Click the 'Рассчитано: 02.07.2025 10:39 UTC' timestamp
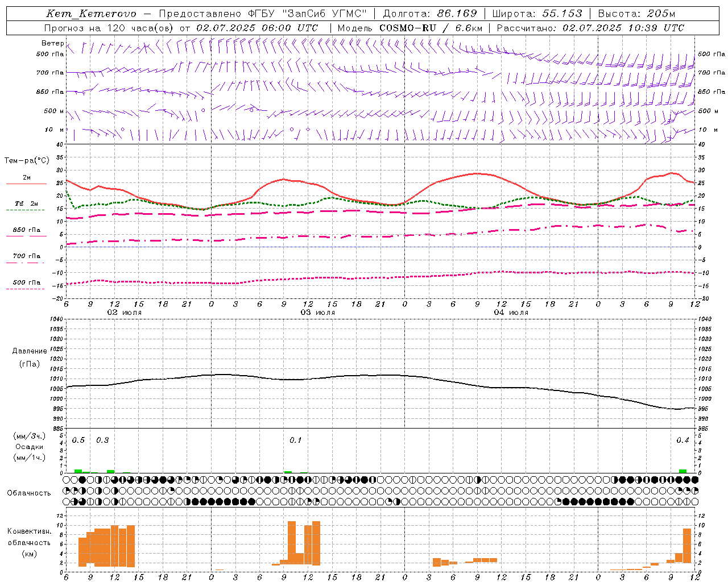 pyautogui.click(x=590, y=28)
